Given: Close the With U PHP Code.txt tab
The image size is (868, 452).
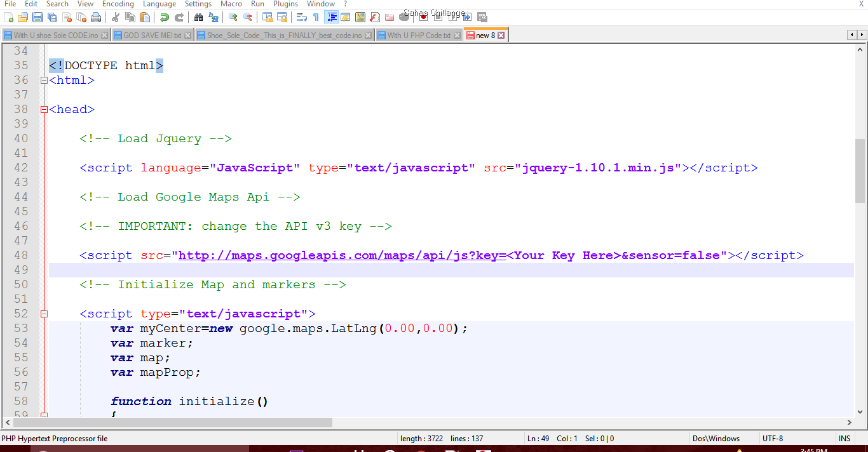Looking at the screenshot, I should pyautogui.click(x=457, y=36).
